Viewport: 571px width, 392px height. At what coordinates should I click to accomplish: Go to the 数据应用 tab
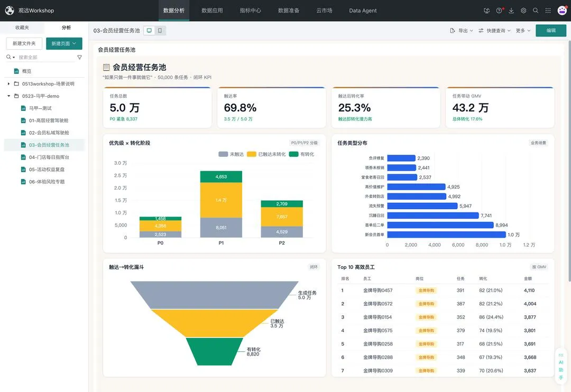pos(212,11)
